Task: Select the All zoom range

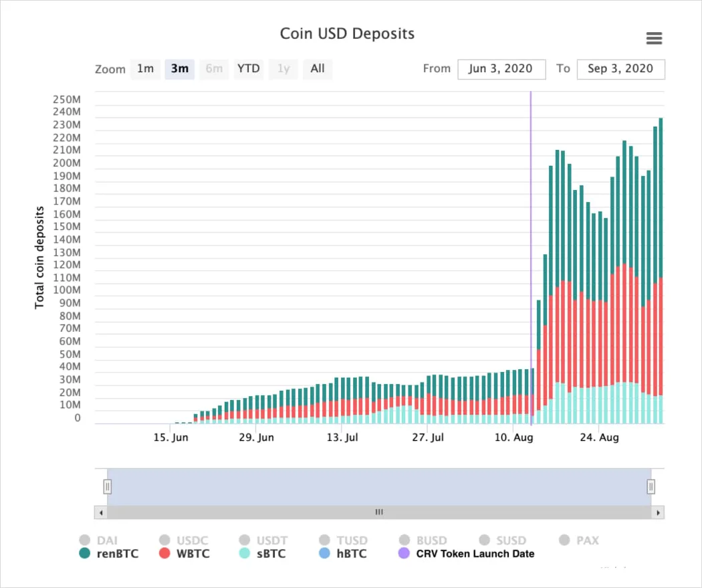Action: 318,69
